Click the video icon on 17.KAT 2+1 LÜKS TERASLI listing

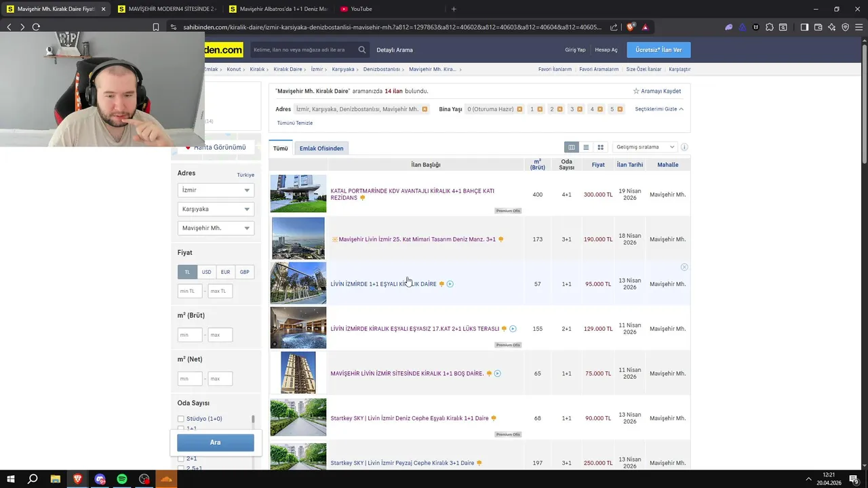coord(513,329)
